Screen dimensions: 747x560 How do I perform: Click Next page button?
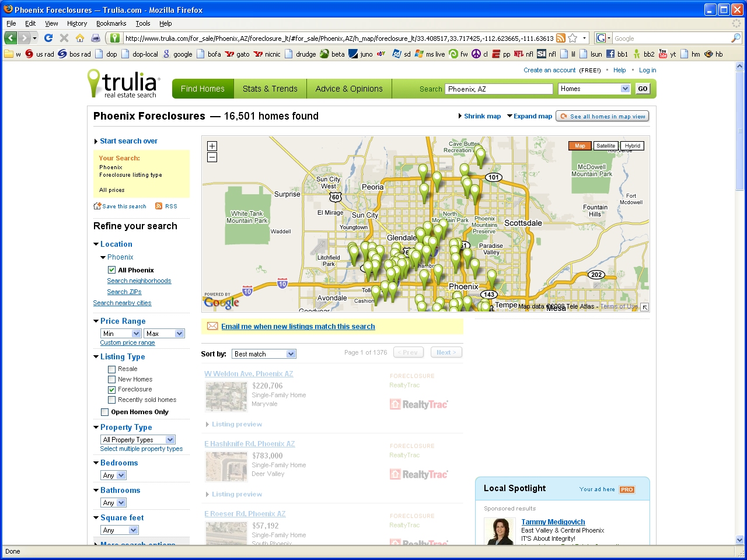pyautogui.click(x=446, y=352)
